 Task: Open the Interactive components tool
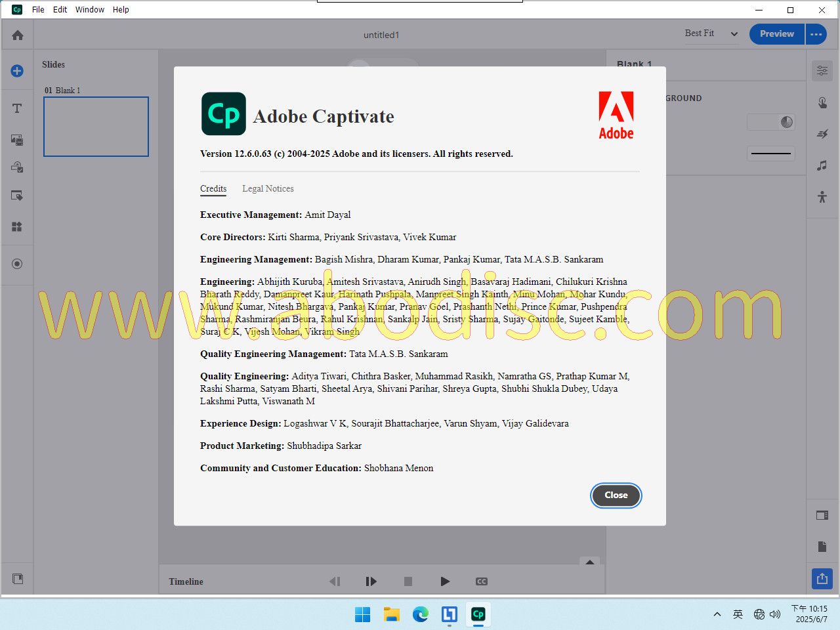pyautogui.click(x=17, y=167)
